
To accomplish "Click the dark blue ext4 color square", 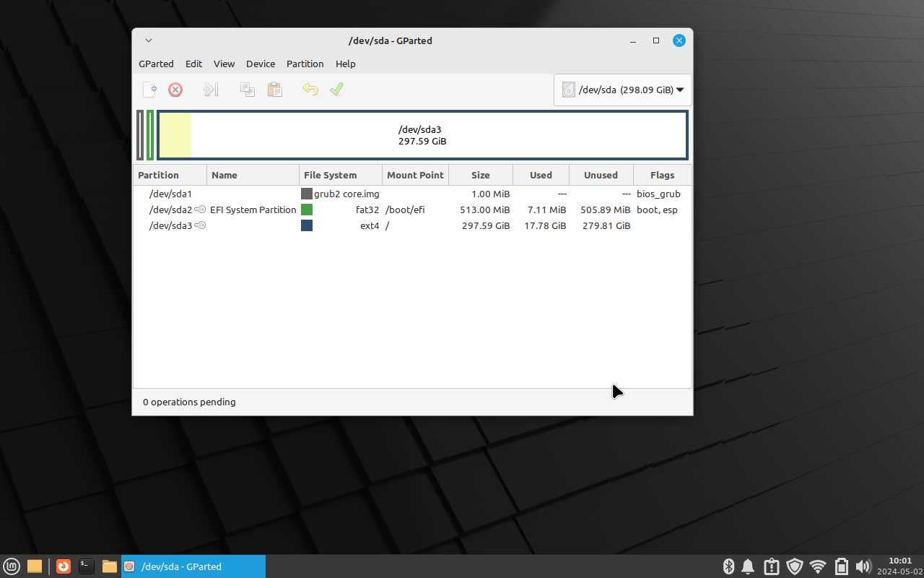I will [307, 225].
